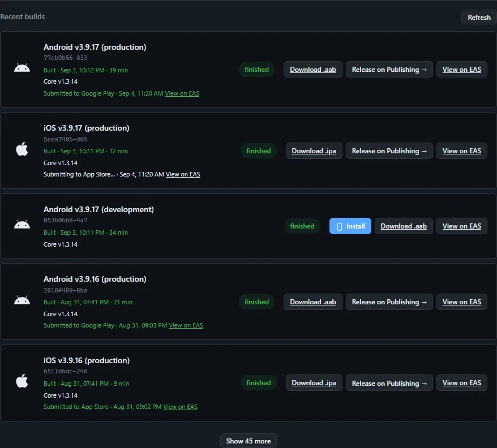Download .aab for Android v3.9.17 production
This screenshot has height=448, width=497.
(x=313, y=70)
